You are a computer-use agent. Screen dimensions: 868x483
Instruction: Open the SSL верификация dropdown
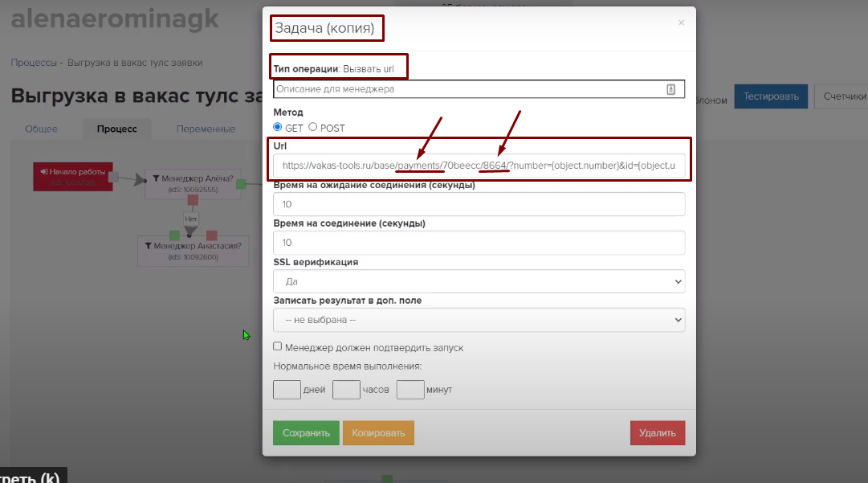tap(479, 281)
